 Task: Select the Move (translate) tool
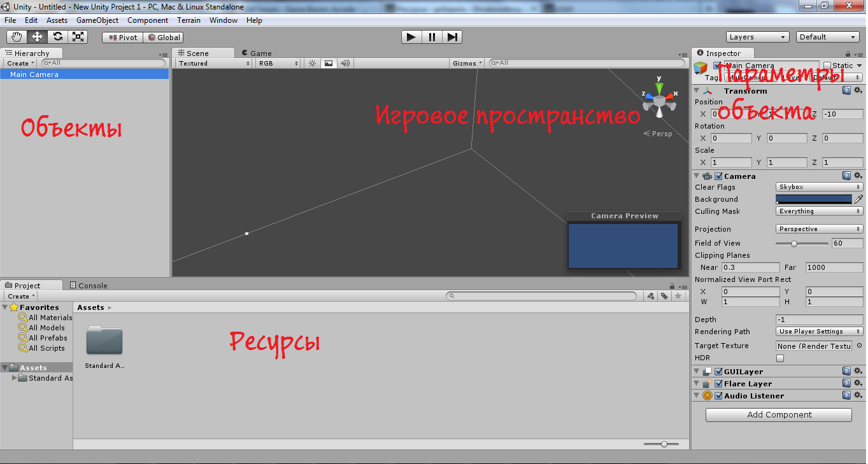(37, 37)
